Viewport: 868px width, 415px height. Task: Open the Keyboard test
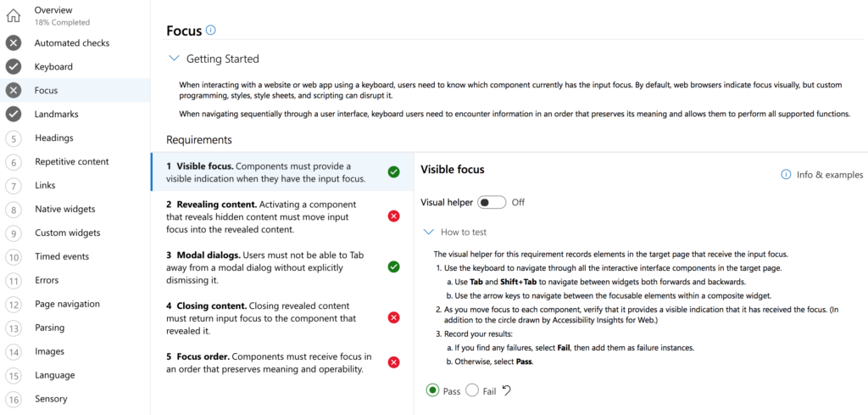click(53, 67)
